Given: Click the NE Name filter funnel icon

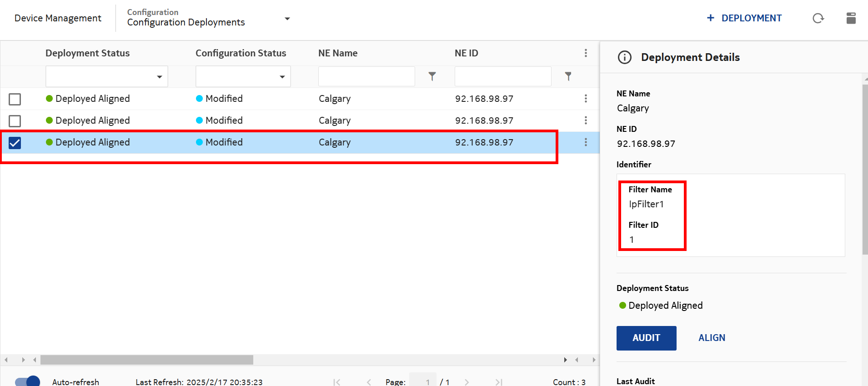Looking at the screenshot, I should [x=432, y=76].
